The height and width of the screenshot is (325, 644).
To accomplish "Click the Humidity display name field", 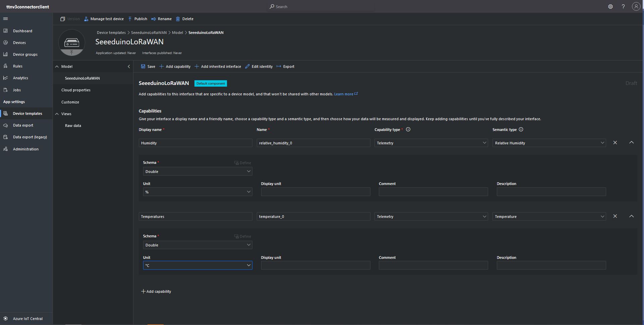I will [195, 143].
